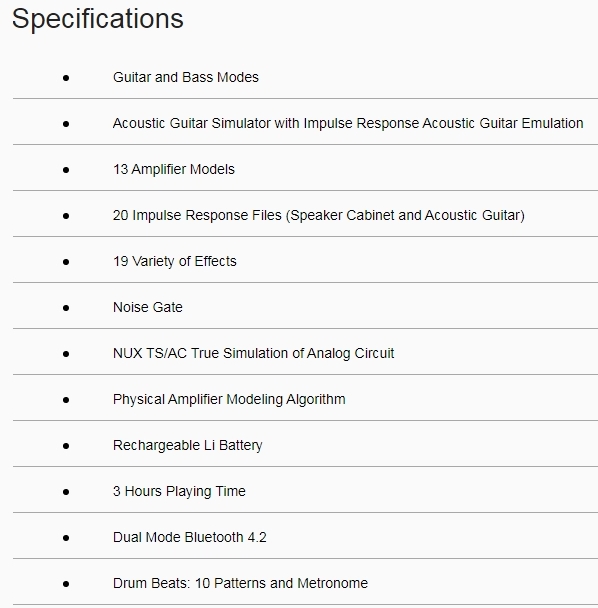Click NUX TS/AC True Simulation text
Screen dimensions: 598x608
(253, 353)
